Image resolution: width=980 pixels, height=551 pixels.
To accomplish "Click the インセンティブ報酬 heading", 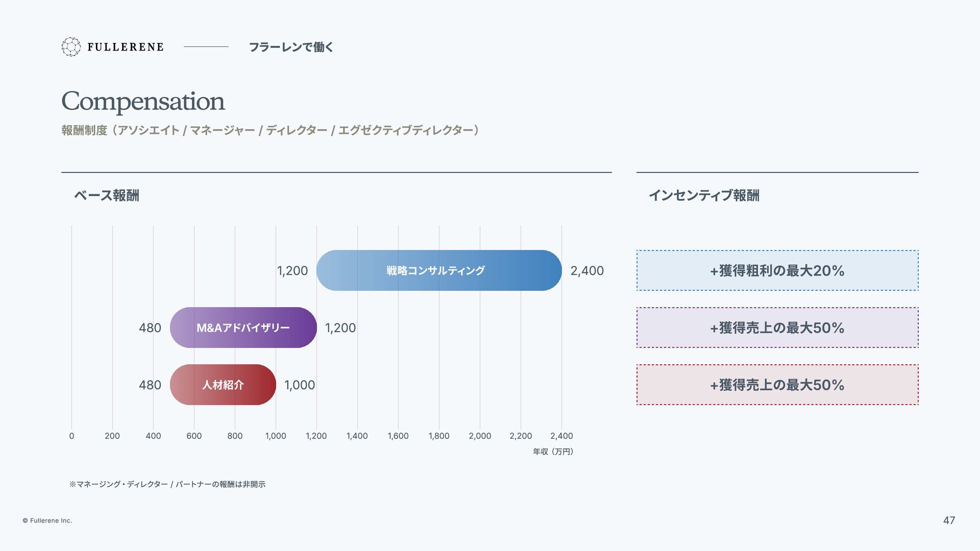I will (x=704, y=195).
